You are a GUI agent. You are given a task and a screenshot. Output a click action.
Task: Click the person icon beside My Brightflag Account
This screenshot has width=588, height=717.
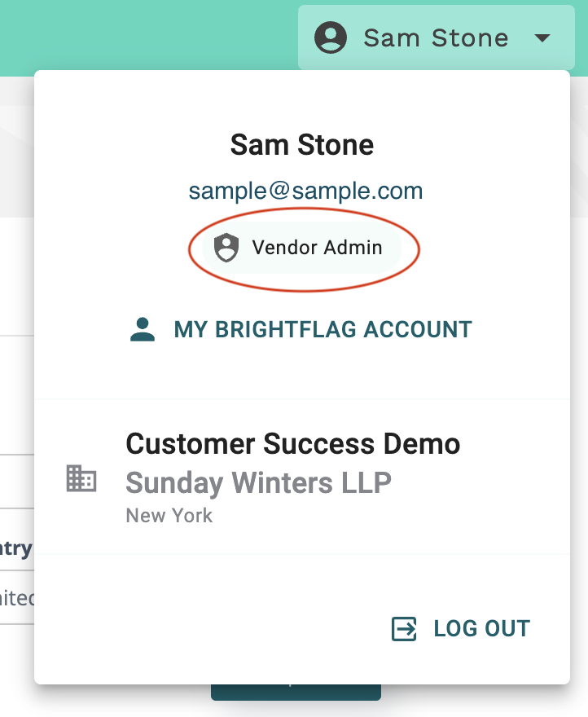[143, 329]
